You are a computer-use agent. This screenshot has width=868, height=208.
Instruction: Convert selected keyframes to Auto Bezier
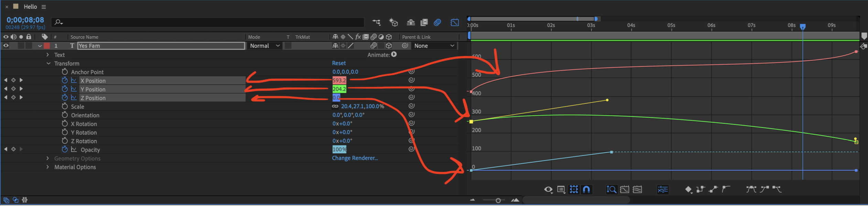[726, 189]
